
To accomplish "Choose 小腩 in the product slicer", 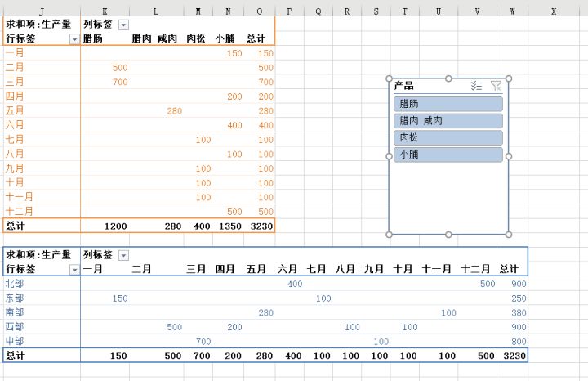I will (x=448, y=154).
